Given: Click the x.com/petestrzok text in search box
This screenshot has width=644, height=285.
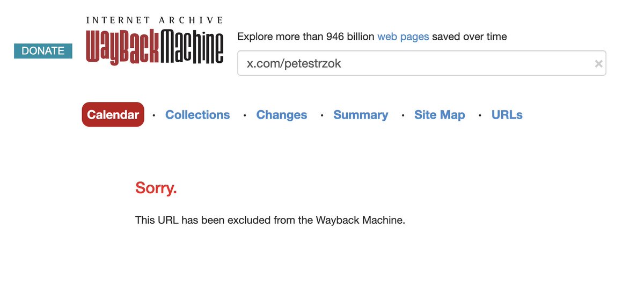Looking at the screenshot, I should [294, 64].
